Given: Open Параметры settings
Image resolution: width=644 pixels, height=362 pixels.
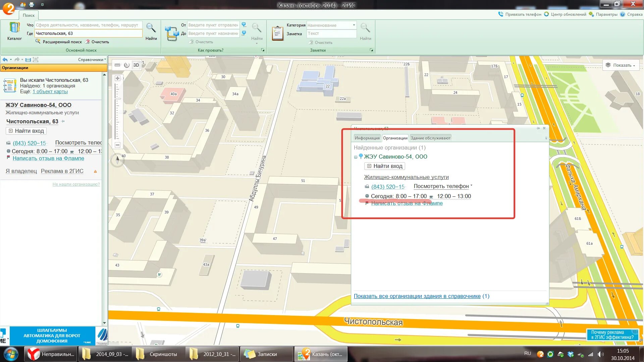Looking at the screenshot, I should click(603, 14).
